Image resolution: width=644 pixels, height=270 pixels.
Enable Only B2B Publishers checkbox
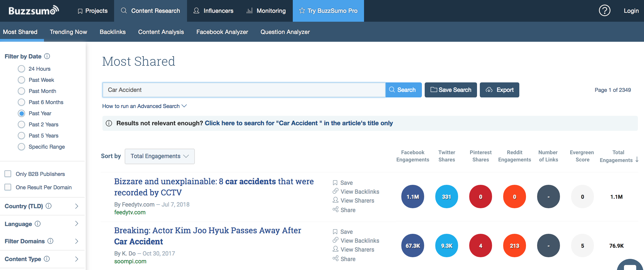[8, 174]
